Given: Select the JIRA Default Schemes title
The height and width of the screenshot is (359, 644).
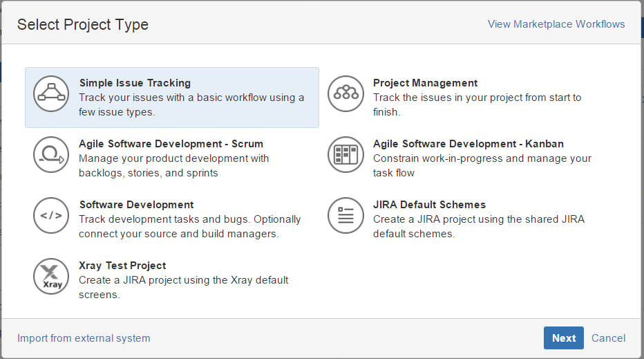Looking at the screenshot, I should coord(429,205).
